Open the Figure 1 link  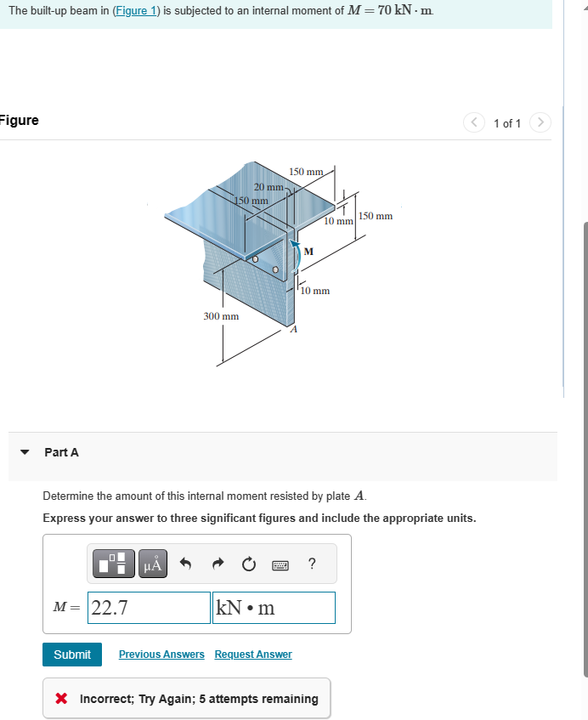(135, 11)
